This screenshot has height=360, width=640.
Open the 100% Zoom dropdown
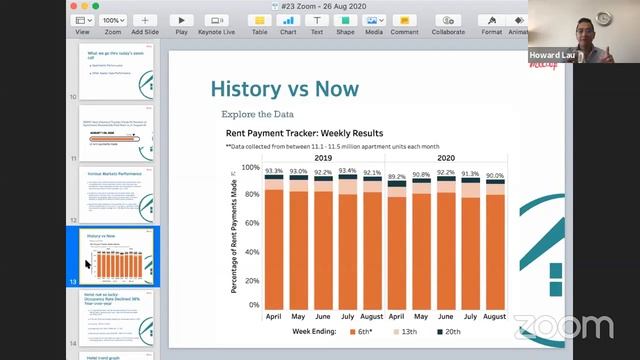[113, 20]
